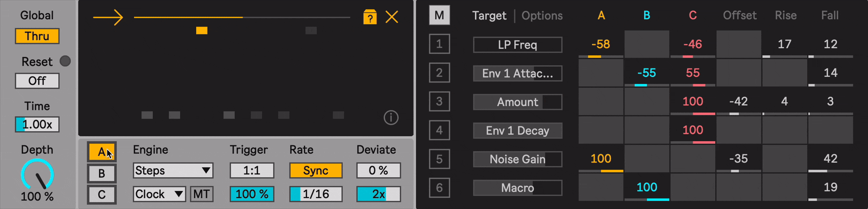The height and width of the screenshot is (209, 868).
Task: Toggle the Sync rate button
Action: click(316, 170)
